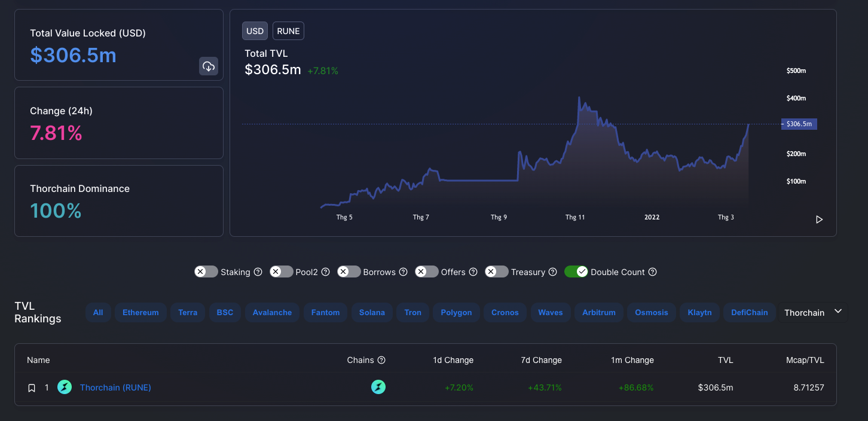Enable the Treasury toggle
The width and height of the screenshot is (868, 421).
(497, 271)
